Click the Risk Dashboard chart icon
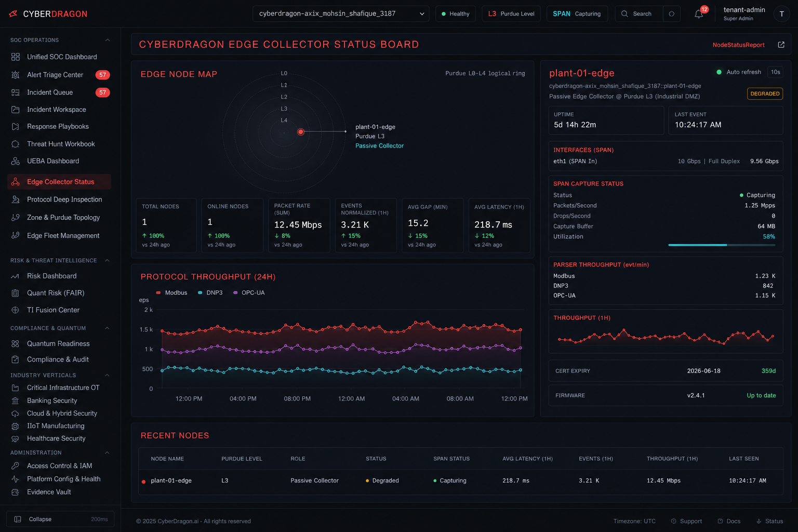Screen dimensions: 798x532 coord(16,276)
